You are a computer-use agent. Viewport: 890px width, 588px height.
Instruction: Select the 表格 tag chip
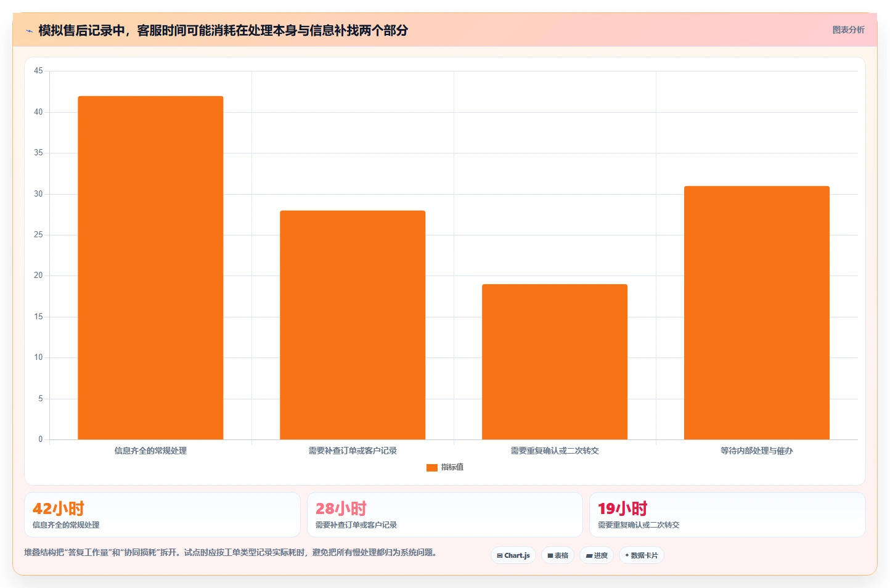(x=558, y=555)
